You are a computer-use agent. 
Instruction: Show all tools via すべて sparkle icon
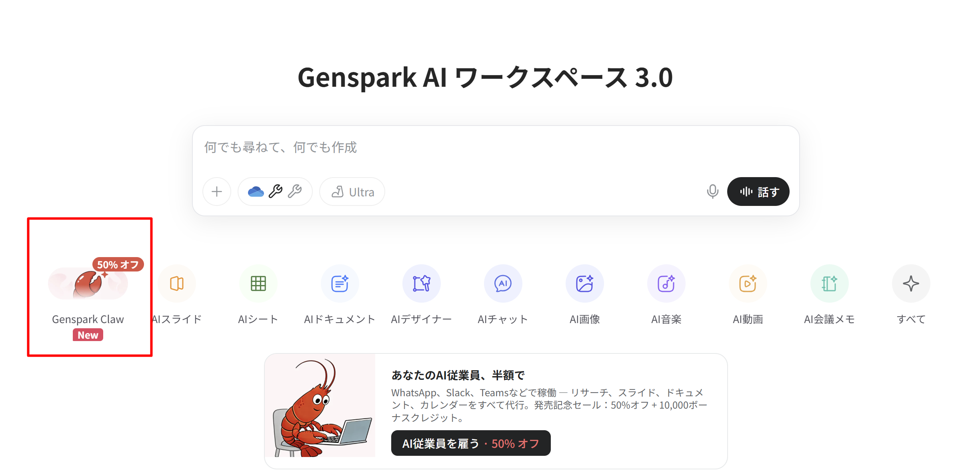pyautogui.click(x=911, y=283)
